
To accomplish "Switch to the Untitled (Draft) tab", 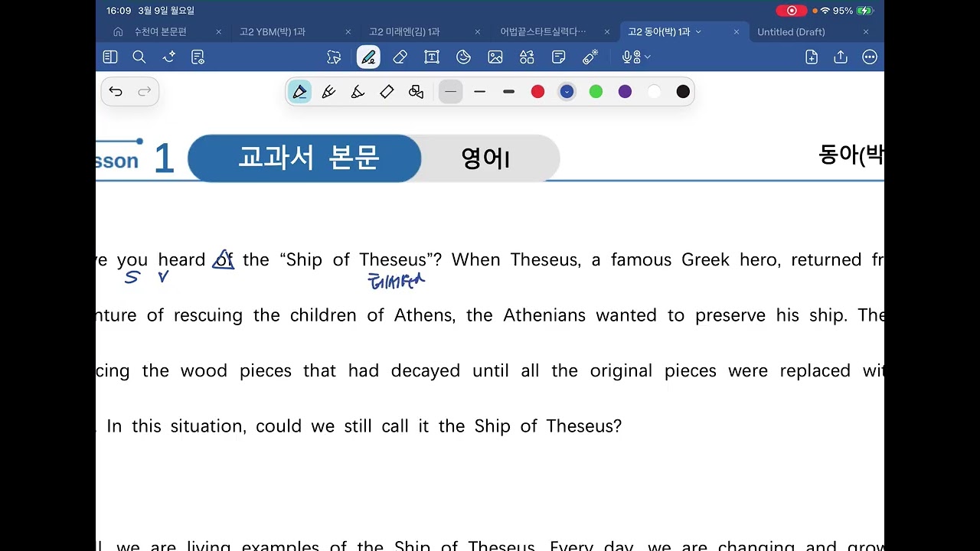I will pyautogui.click(x=791, y=32).
